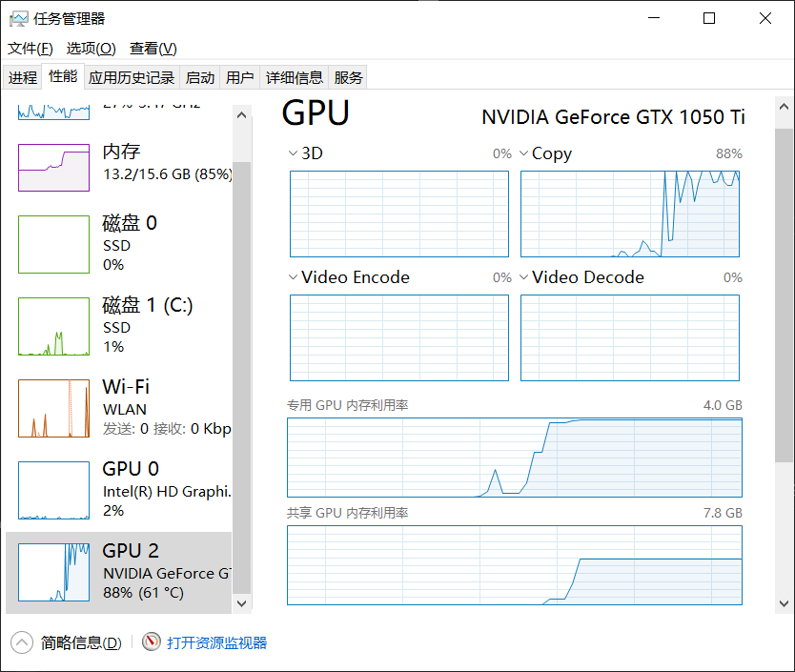795x672 pixels.
Task: Select 磁盘 0 in the performance sidebar
Action: [x=114, y=243]
